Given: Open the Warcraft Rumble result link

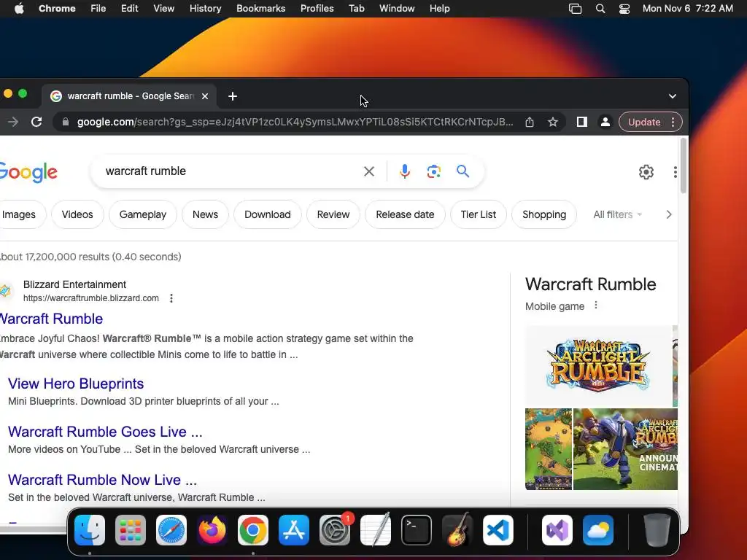Looking at the screenshot, I should point(51,319).
